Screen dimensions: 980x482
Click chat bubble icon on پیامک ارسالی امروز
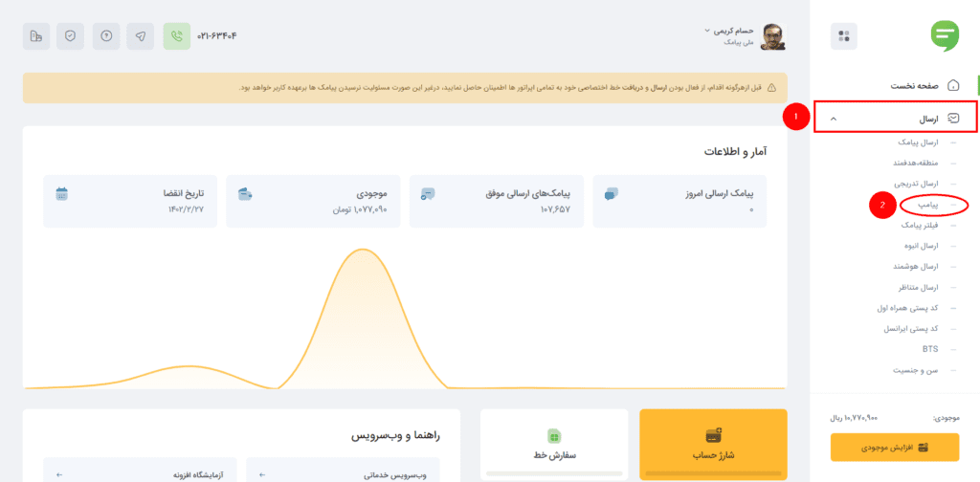(612, 194)
